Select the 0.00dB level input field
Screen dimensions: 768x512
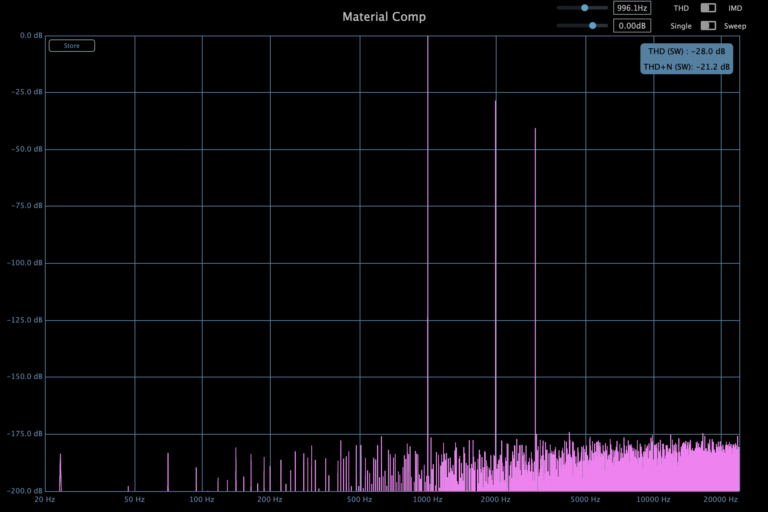pos(630,26)
